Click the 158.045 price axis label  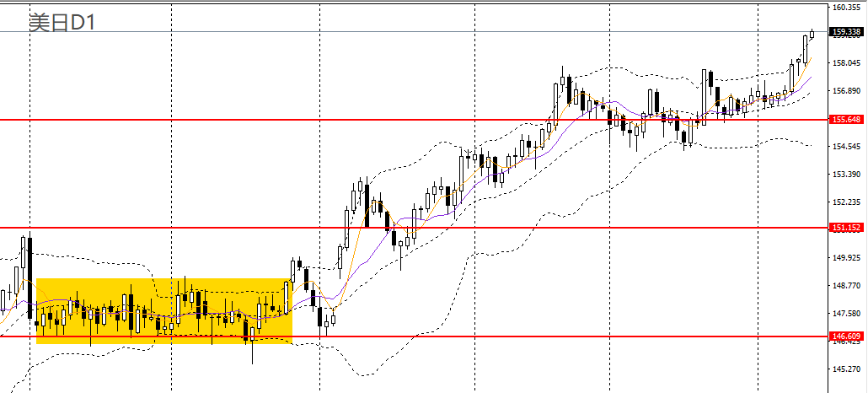click(x=845, y=63)
